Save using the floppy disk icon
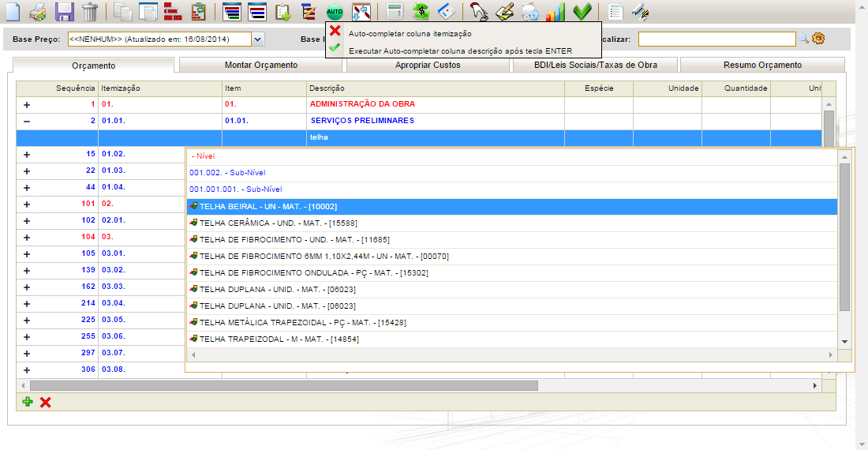 coord(64,12)
